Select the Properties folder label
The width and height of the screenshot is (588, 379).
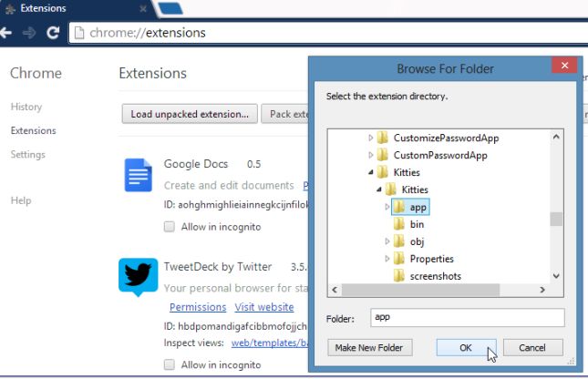pyautogui.click(x=431, y=259)
